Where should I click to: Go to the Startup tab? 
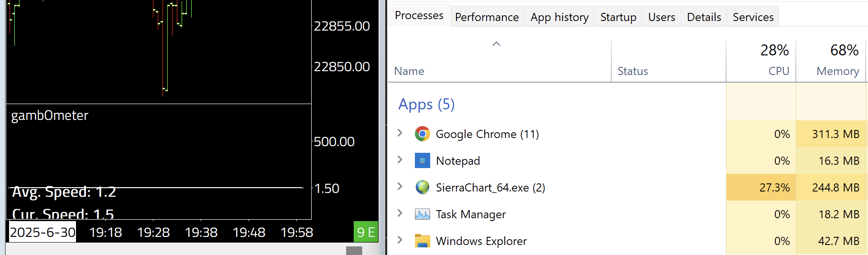(618, 17)
